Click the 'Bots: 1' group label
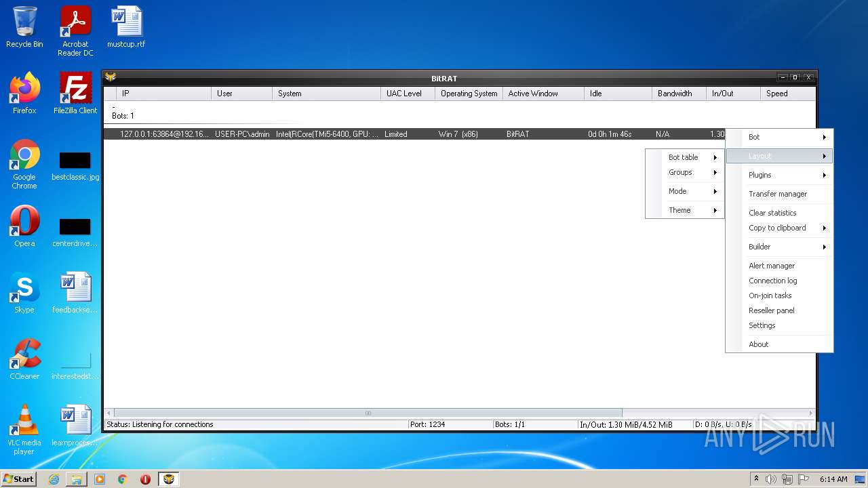 [x=123, y=116]
